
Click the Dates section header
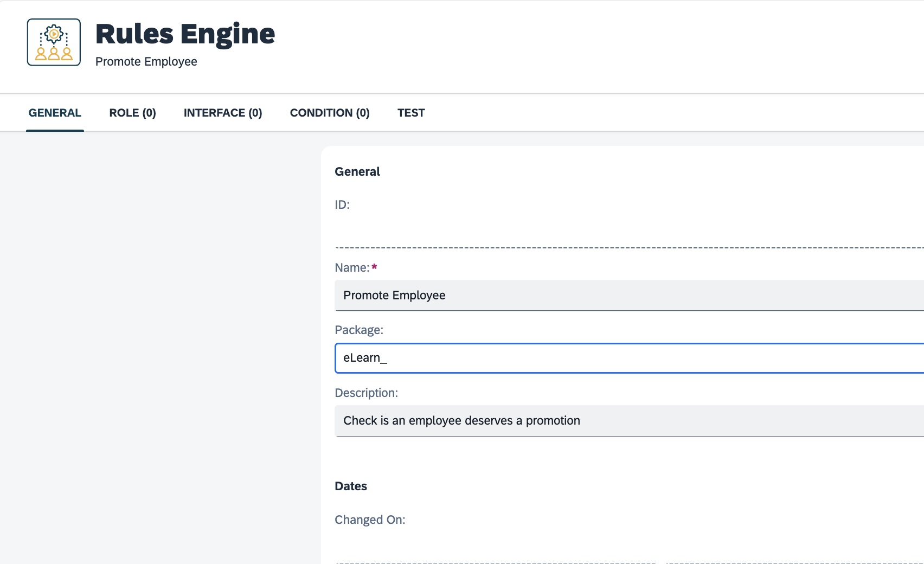tap(350, 486)
